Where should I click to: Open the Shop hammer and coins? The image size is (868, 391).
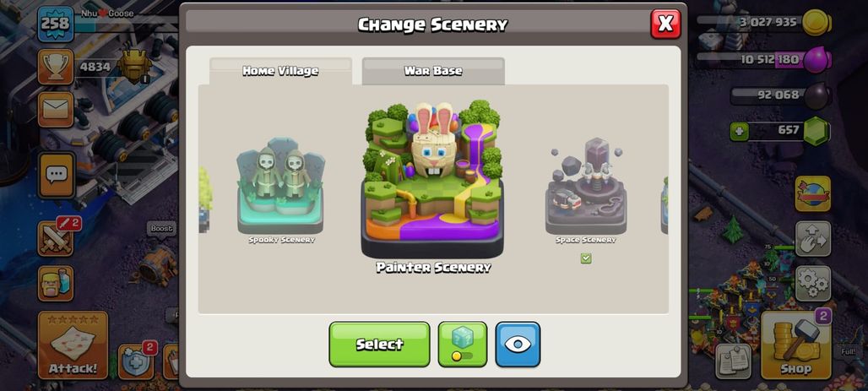click(796, 345)
